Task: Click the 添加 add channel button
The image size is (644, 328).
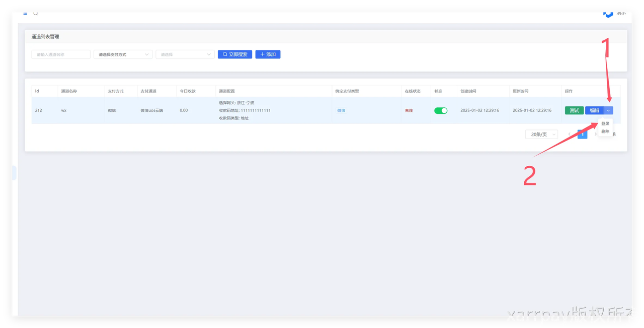Action: (x=268, y=54)
